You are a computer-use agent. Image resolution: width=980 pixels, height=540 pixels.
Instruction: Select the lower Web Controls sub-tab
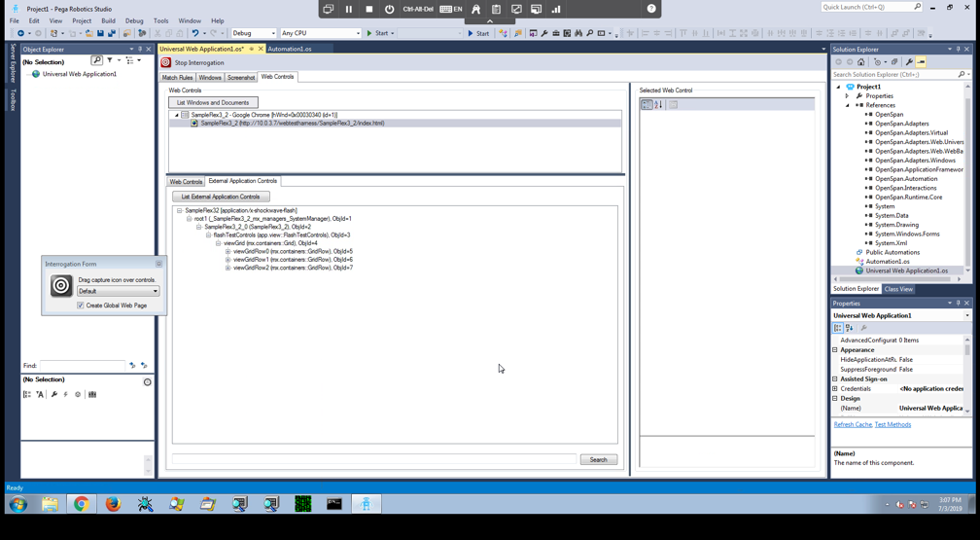[x=186, y=182]
